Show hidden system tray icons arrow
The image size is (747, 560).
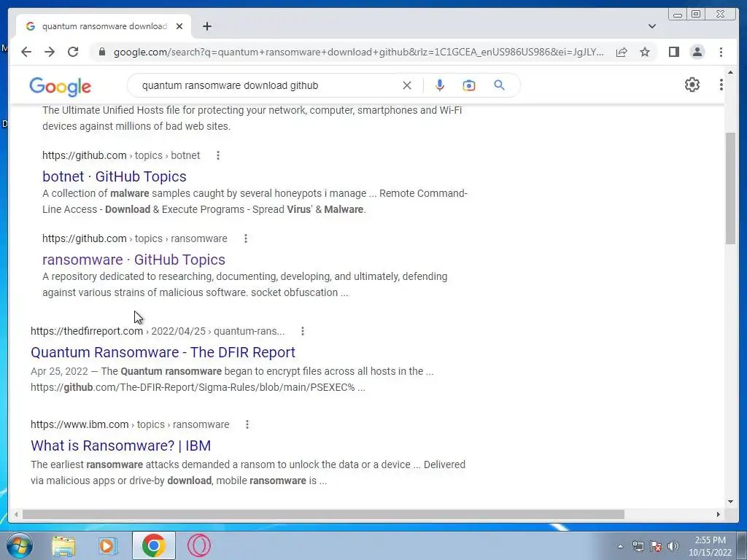(x=620, y=546)
